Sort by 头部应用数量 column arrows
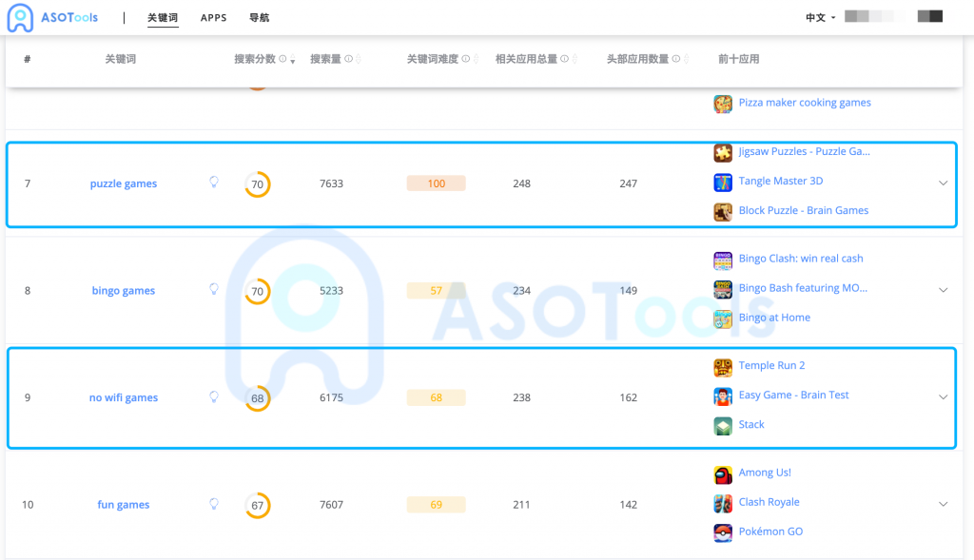 tap(687, 59)
